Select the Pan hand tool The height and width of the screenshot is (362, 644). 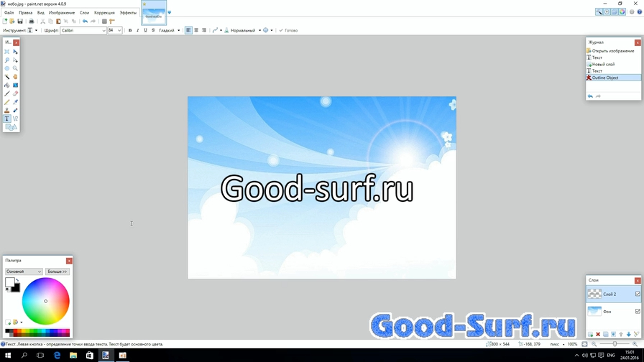tap(15, 77)
